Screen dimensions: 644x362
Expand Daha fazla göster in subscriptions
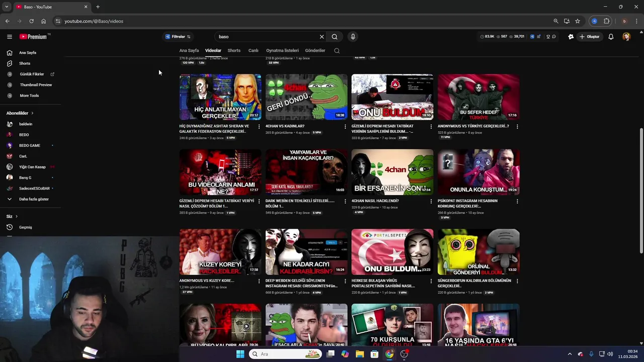34,199
